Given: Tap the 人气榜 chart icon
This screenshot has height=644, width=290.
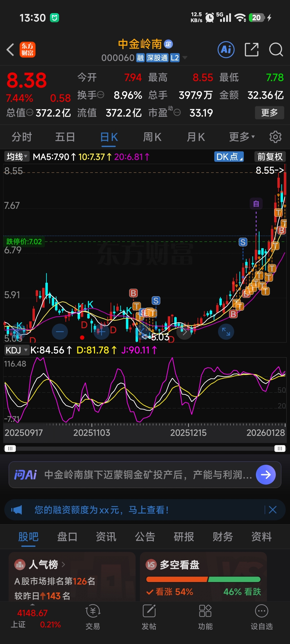Looking at the screenshot, I should 20,565.
